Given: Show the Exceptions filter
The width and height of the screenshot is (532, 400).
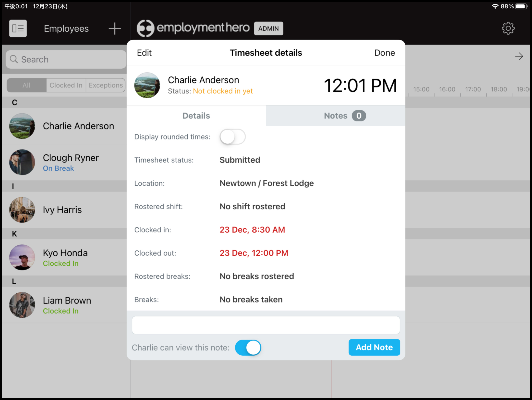Looking at the screenshot, I should coord(106,85).
